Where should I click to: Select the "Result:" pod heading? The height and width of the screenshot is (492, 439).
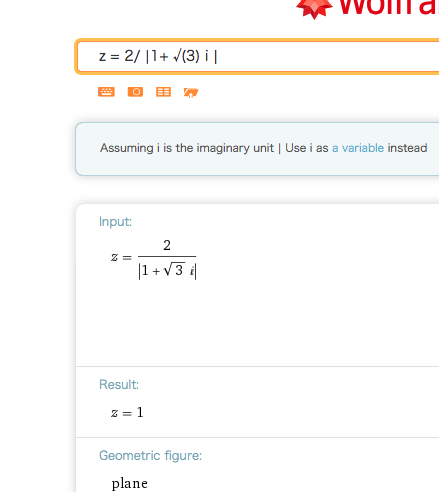pos(119,384)
